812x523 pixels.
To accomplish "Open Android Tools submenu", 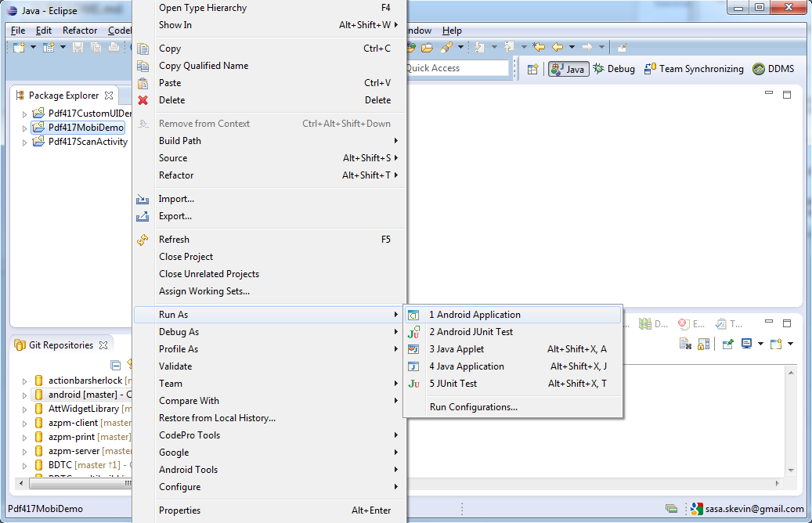I will pyautogui.click(x=269, y=470).
